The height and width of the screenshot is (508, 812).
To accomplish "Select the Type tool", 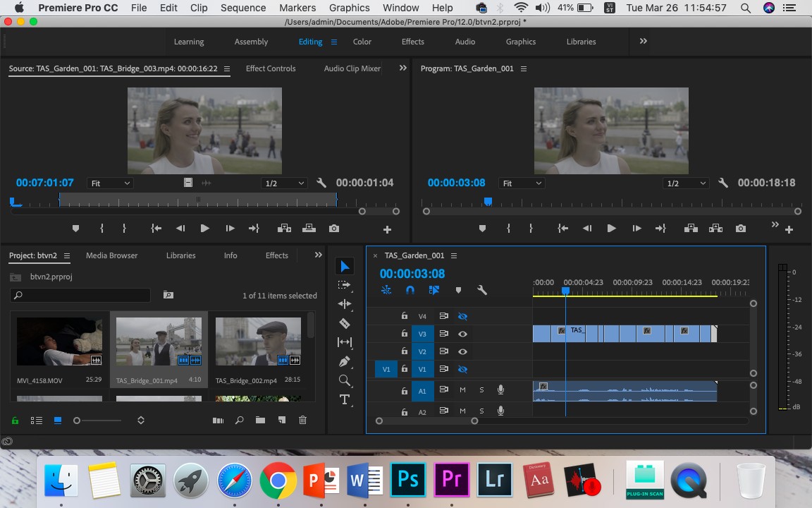I will [x=345, y=399].
